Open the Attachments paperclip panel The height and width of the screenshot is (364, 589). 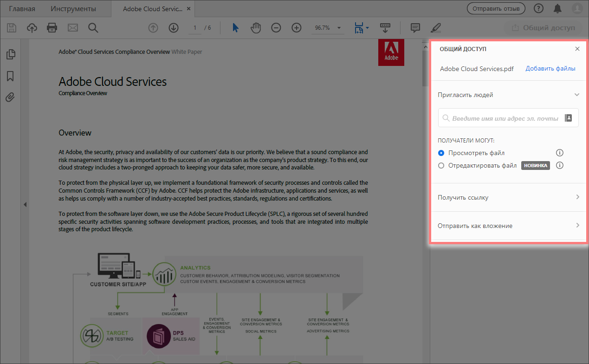(10, 97)
